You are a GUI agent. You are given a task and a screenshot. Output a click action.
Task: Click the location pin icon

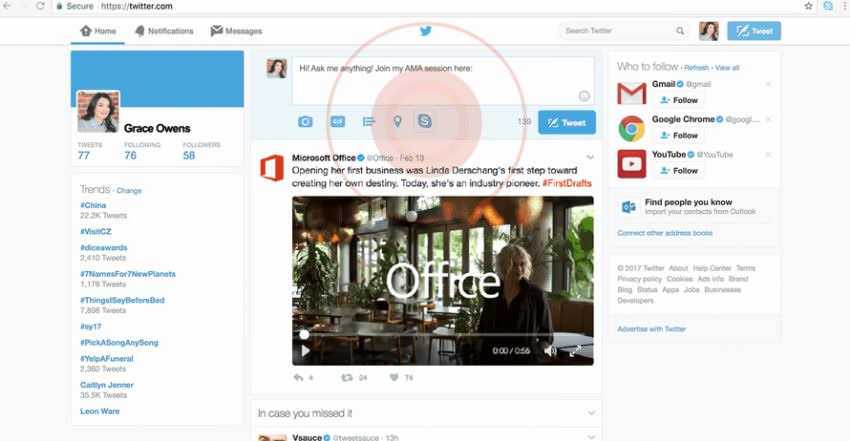coord(397,122)
